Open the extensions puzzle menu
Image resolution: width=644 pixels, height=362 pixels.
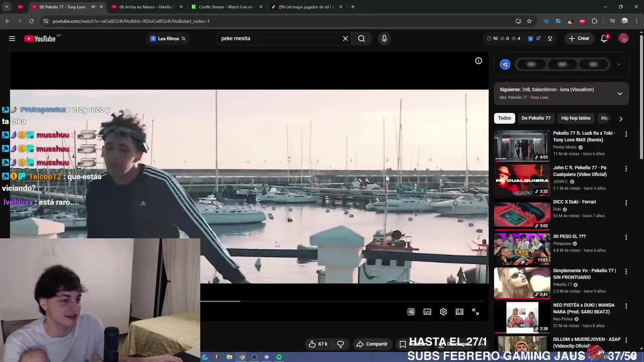click(x=595, y=21)
